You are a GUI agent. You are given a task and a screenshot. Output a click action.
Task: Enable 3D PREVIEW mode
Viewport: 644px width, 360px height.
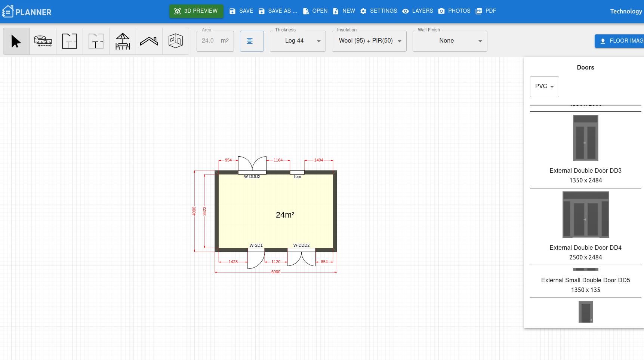pos(196,11)
